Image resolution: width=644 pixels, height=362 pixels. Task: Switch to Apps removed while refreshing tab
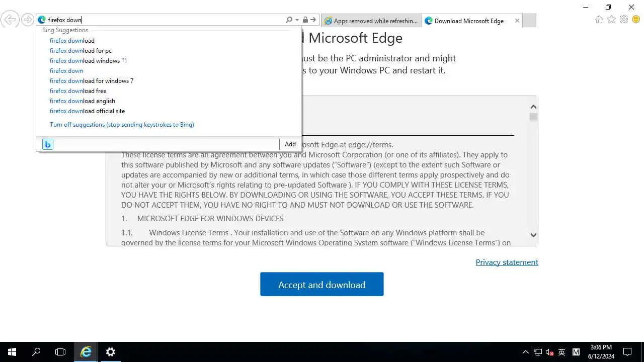pos(371,21)
